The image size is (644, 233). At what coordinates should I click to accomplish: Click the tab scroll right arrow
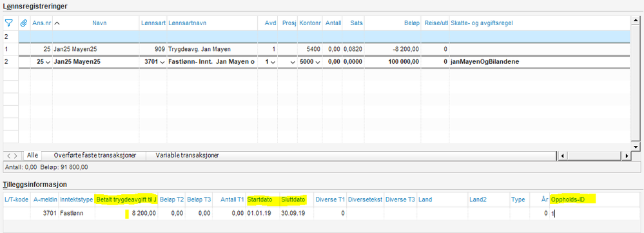click(16, 156)
